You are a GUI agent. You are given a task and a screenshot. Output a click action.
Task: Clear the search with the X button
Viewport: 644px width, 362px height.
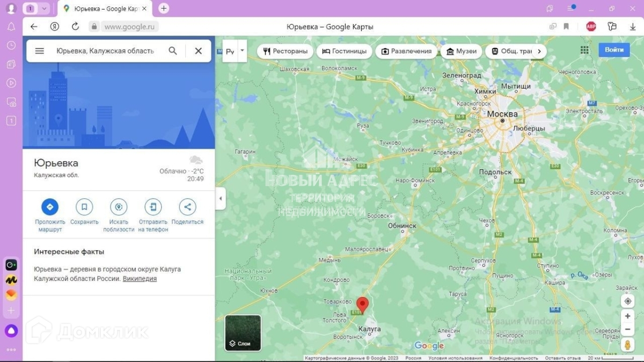(x=199, y=51)
